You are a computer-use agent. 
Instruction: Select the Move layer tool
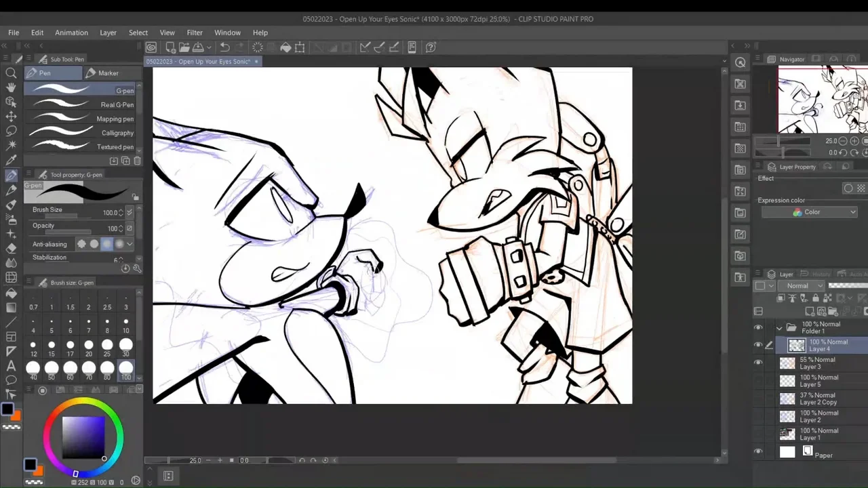coord(11,117)
